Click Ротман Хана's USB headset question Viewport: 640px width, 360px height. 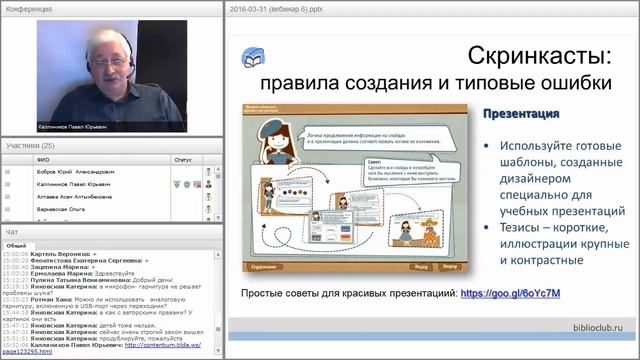coord(94,302)
